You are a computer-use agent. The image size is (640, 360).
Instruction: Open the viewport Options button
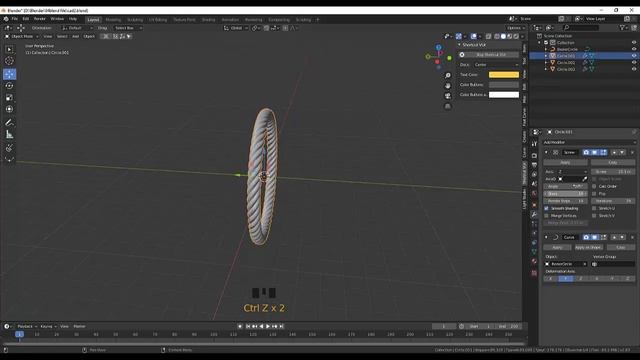coord(515,28)
